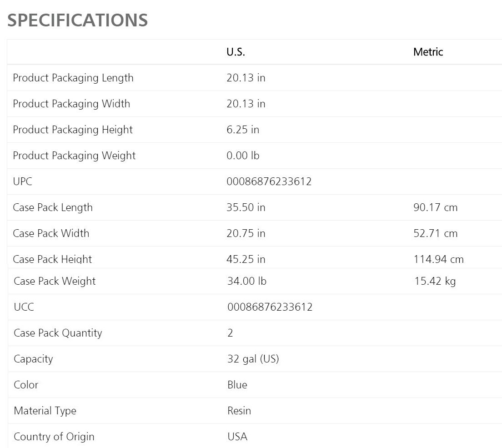The image size is (502, 448).
Task: Select the Case Pack Length label
Action: 52,207
